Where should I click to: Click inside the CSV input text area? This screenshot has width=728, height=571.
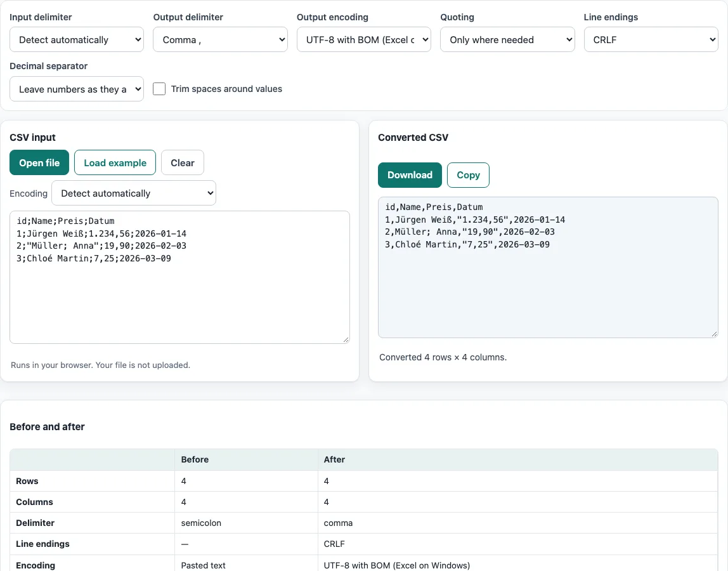tap(179, 277)
